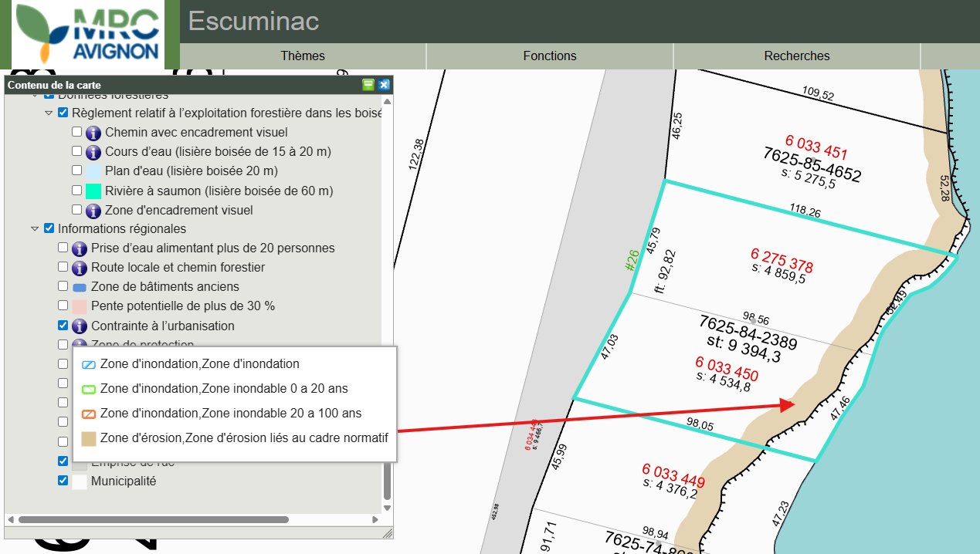Check Pente potentielle de plus de 30 % checkbox
Viewport: 980px width, 554px height.
pyautogui.click(x=63, y=306)
